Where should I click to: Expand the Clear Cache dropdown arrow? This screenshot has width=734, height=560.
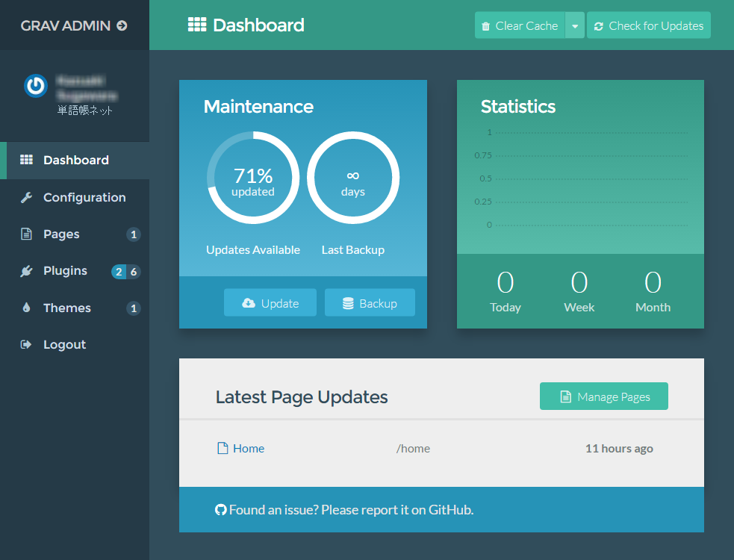point(575,25)
